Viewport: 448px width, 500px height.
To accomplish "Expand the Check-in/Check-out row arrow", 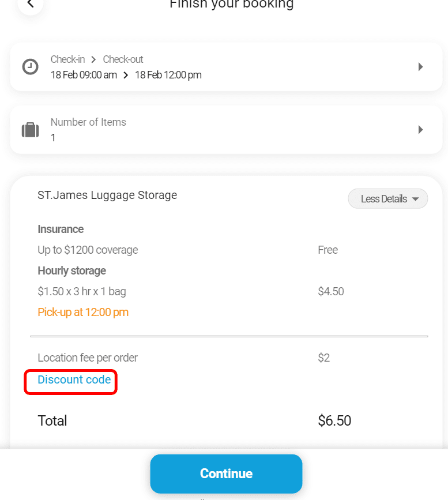I will [x=421, y=67].
